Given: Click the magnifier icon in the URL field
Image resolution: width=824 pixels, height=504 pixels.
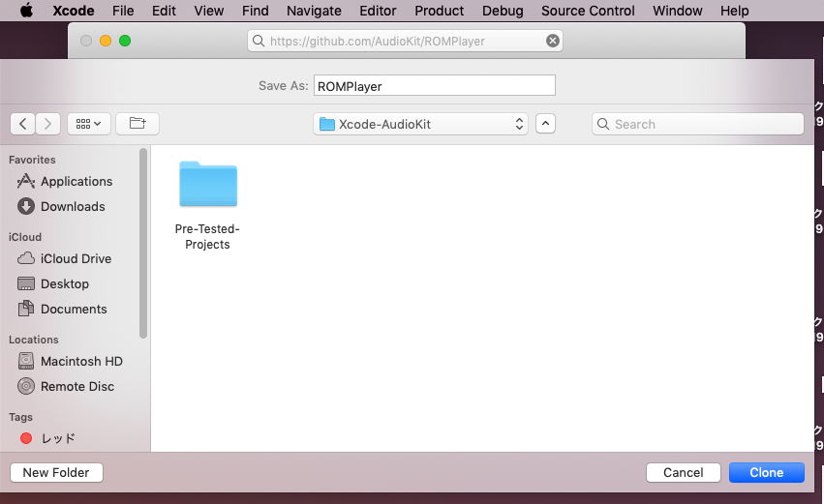Looking at the screenshot, I should point(259,41).
